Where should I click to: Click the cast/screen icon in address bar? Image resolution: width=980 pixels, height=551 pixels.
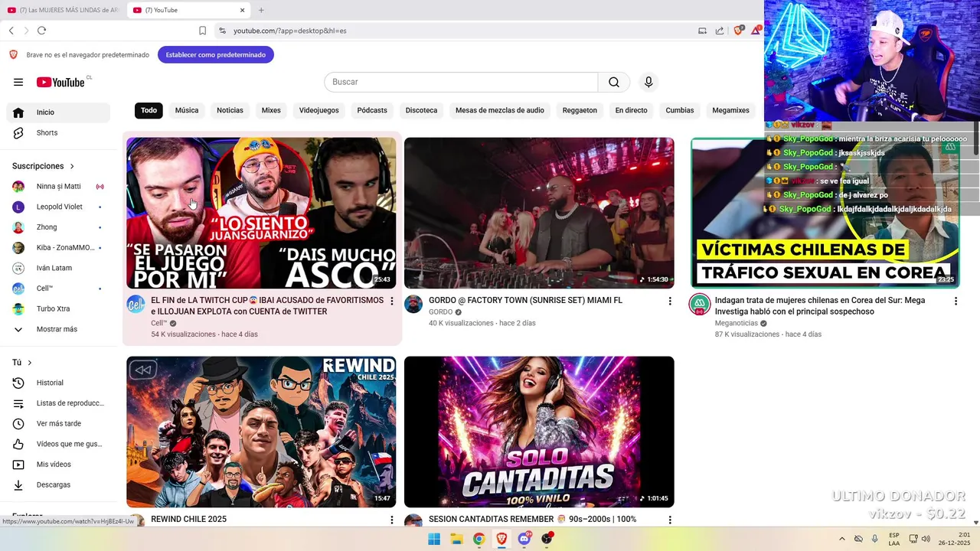coord(702,31)
